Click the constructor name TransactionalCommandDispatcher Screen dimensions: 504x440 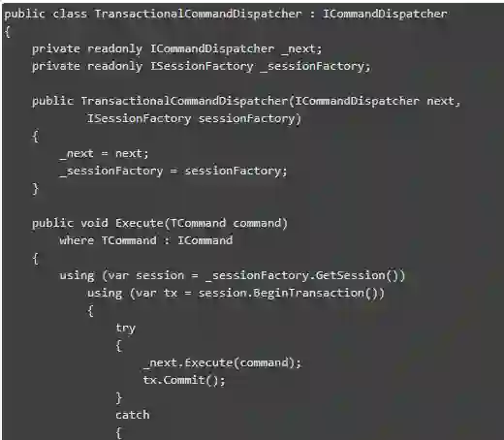point(184,101)
